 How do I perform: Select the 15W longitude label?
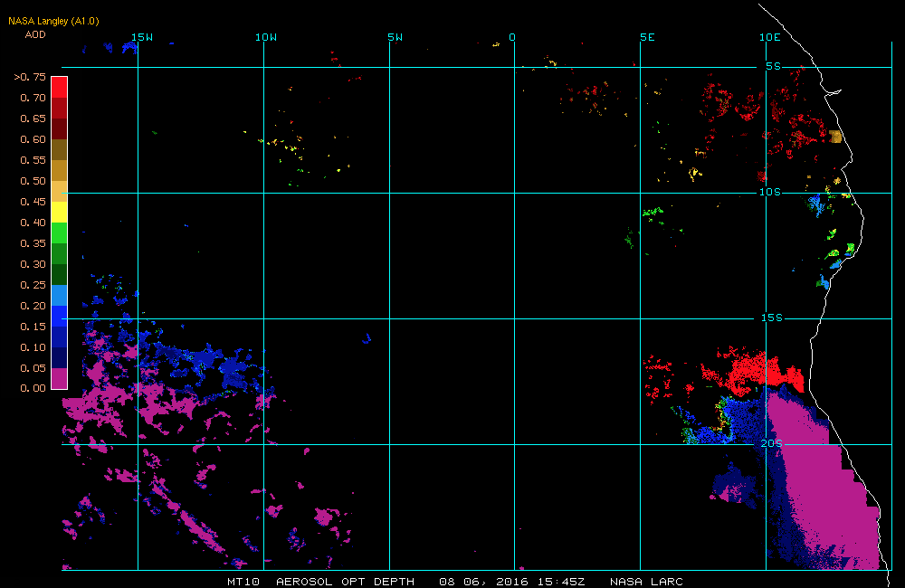(142, 37)
